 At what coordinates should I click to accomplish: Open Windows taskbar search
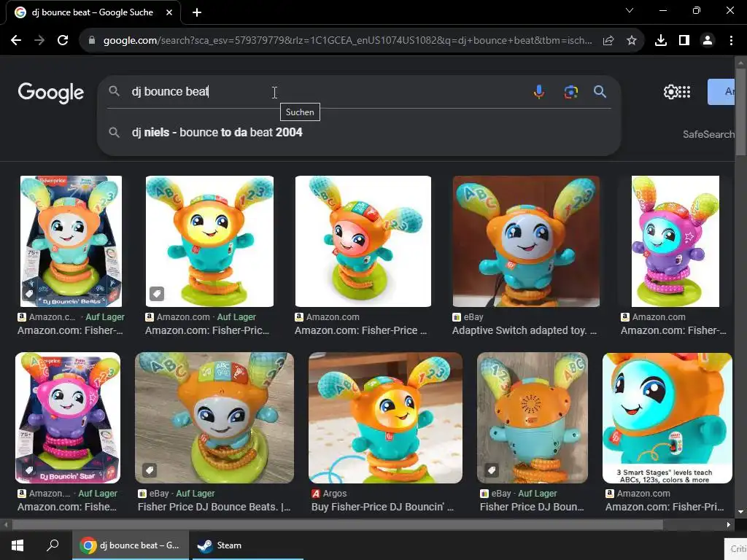pos(53,545)
